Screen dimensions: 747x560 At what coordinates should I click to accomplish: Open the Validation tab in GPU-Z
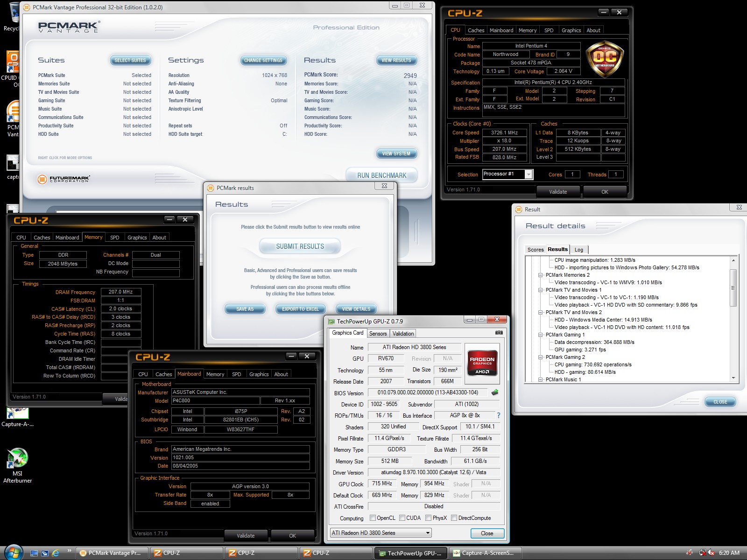[403, 334]
